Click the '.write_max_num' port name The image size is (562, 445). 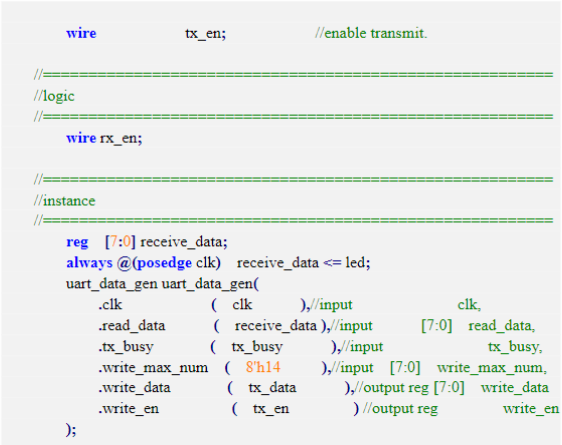point(153,368)
